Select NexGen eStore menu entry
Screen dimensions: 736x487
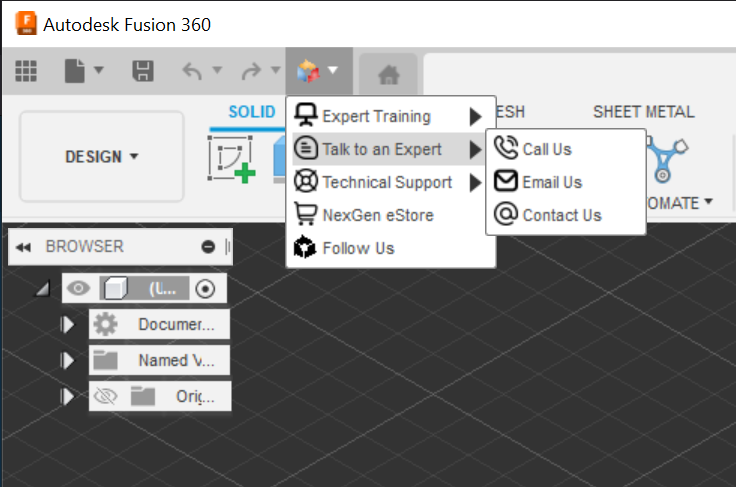pos(391,215)
